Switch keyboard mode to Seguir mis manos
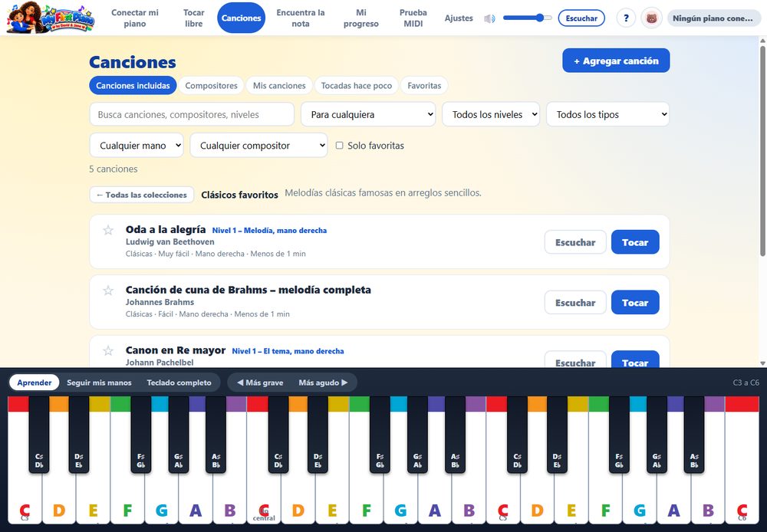The width and height of the screenshot is (767, 532). point(99,383)
